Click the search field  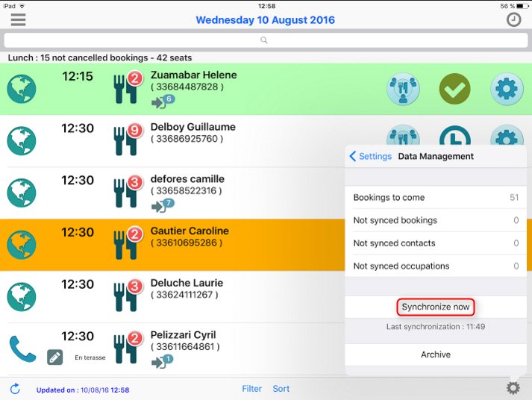click(x=265, y=40)
